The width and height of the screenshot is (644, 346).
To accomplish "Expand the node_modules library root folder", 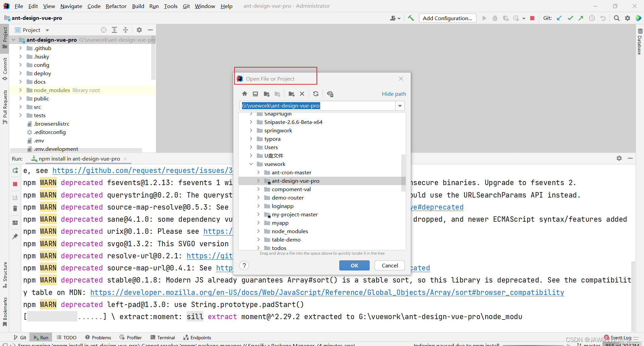I will coord(20,90).
